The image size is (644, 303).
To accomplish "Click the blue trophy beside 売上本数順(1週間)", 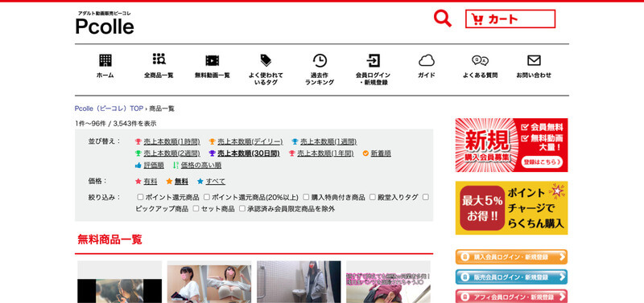I will point(295,141).
